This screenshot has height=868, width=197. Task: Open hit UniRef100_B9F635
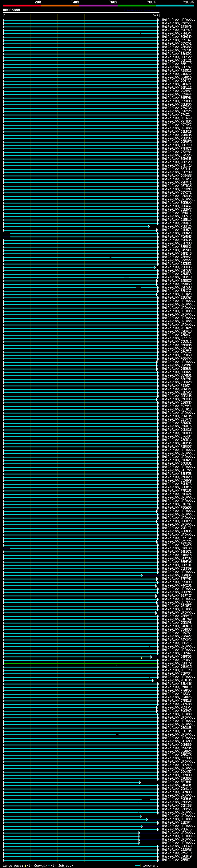coord(177,240)
